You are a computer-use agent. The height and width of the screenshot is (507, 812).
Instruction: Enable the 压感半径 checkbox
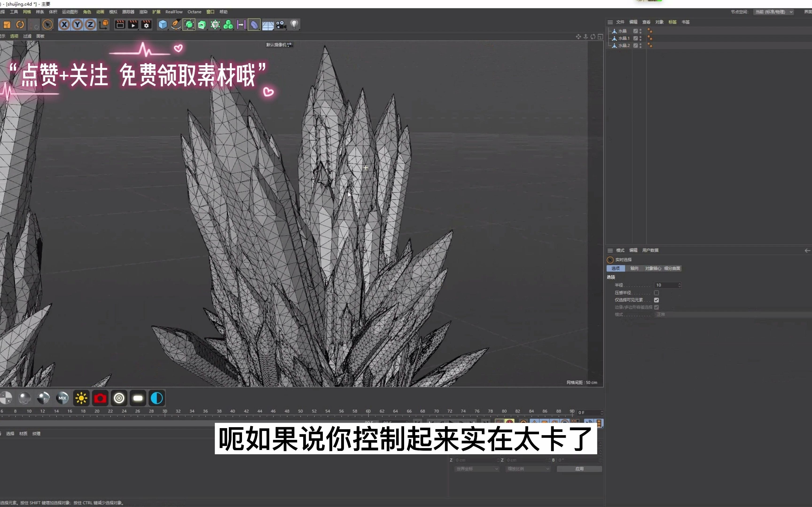(x=657, y=293)
